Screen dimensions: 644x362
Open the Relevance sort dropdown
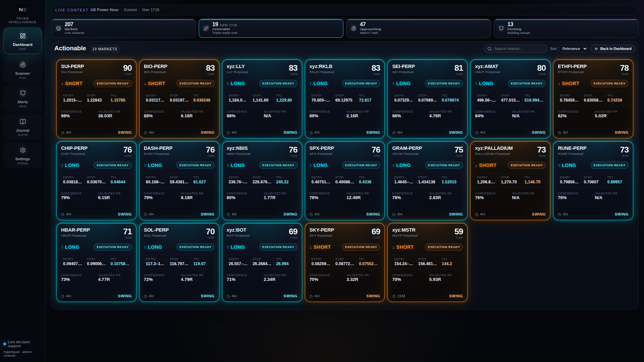(x=573, y=49)
